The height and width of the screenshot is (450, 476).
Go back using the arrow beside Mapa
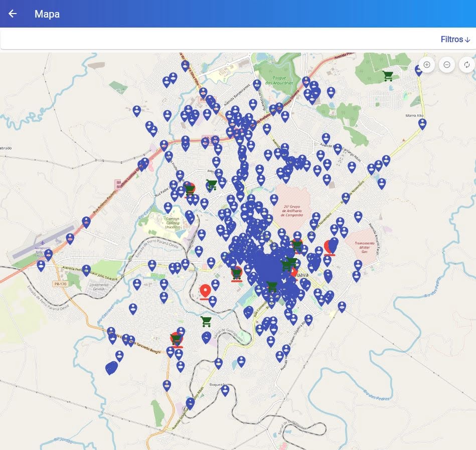[x=13, y=14]
